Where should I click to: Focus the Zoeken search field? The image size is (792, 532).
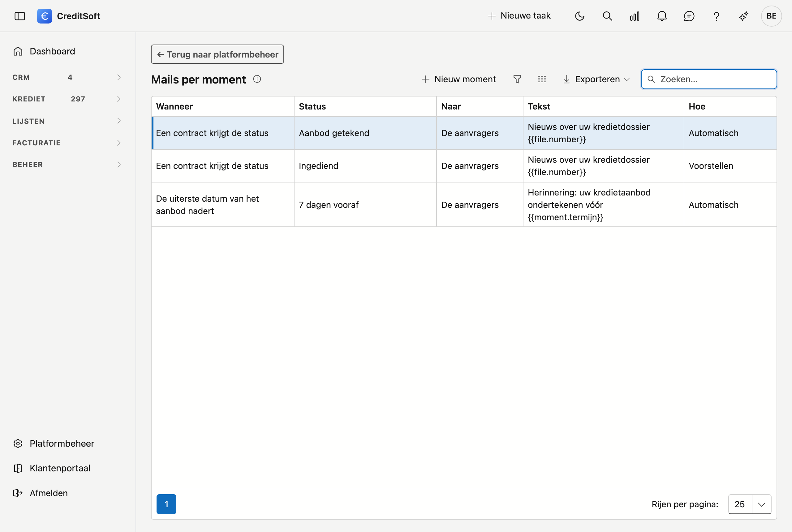(x=709, y=79)
